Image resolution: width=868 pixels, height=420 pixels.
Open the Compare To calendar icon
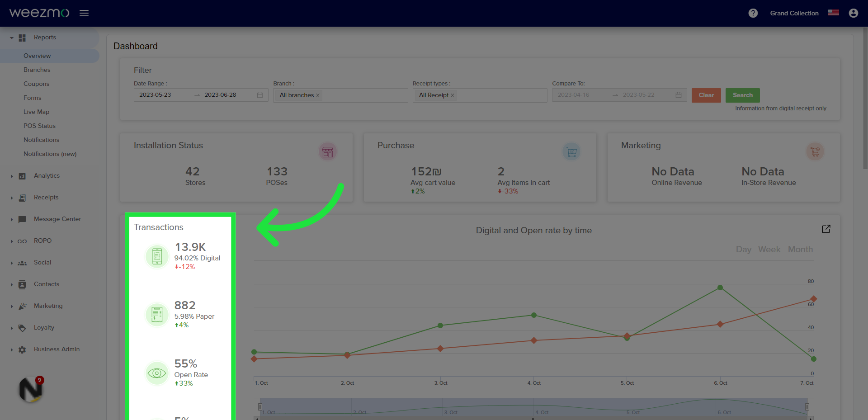click(x=679, y=95)
